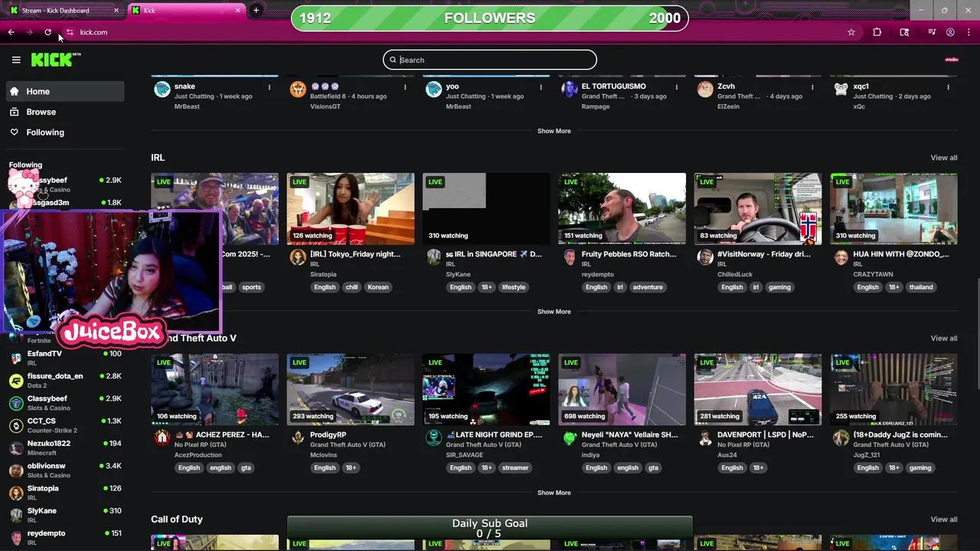Focus the Kick search field
Viewport: 980px width, 551px height.
(x=490, y=60)
